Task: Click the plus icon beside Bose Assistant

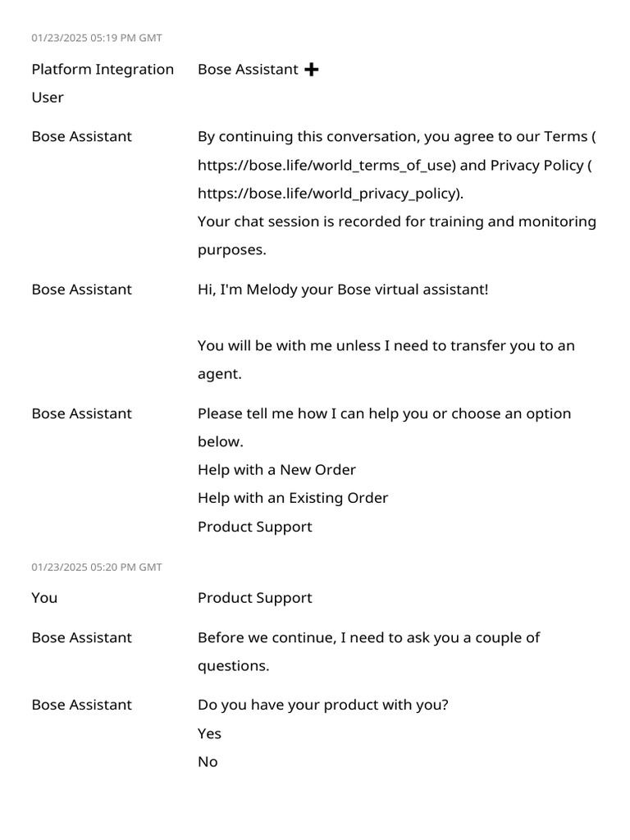Action: click(x=311, y=70)
